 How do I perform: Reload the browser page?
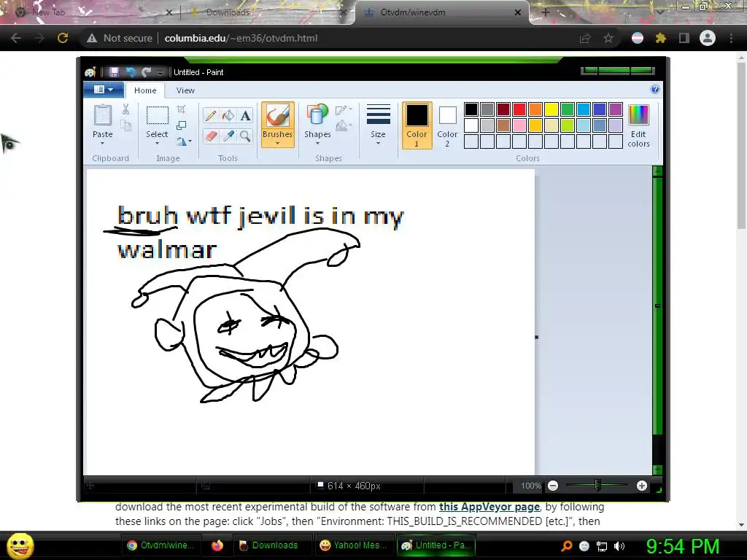click(63, 38)
